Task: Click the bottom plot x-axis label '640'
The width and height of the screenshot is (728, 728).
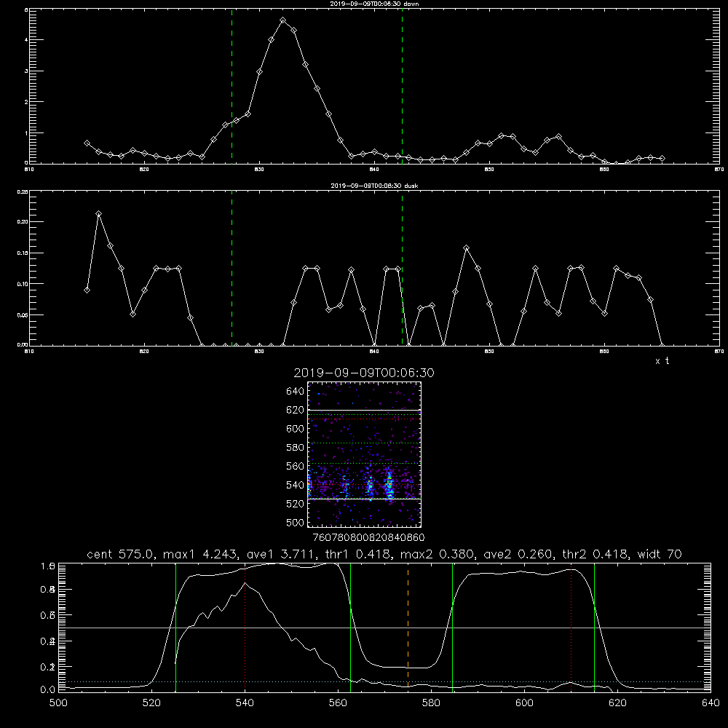Action: (711, 703)
